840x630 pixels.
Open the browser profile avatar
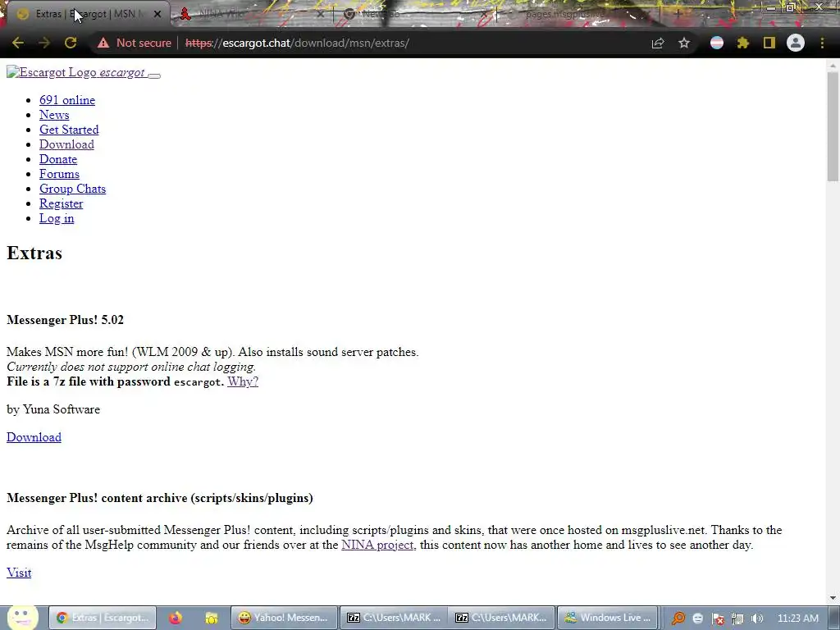pos(796,43)
